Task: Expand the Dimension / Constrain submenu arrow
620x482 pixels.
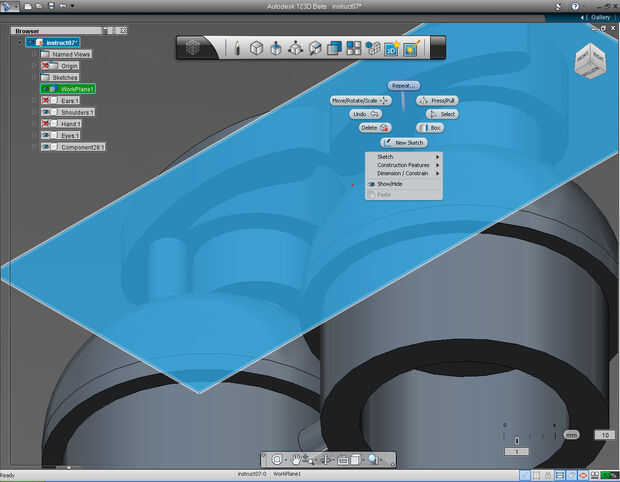Action: [437, 173]
